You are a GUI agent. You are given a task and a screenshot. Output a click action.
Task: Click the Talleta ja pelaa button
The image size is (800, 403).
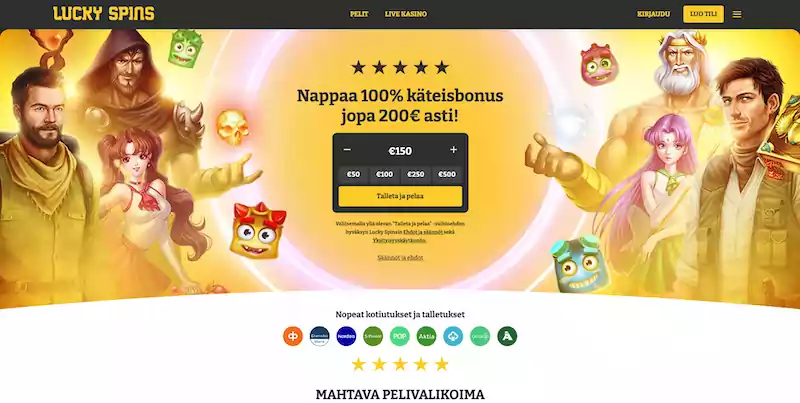tap(401, 196)
